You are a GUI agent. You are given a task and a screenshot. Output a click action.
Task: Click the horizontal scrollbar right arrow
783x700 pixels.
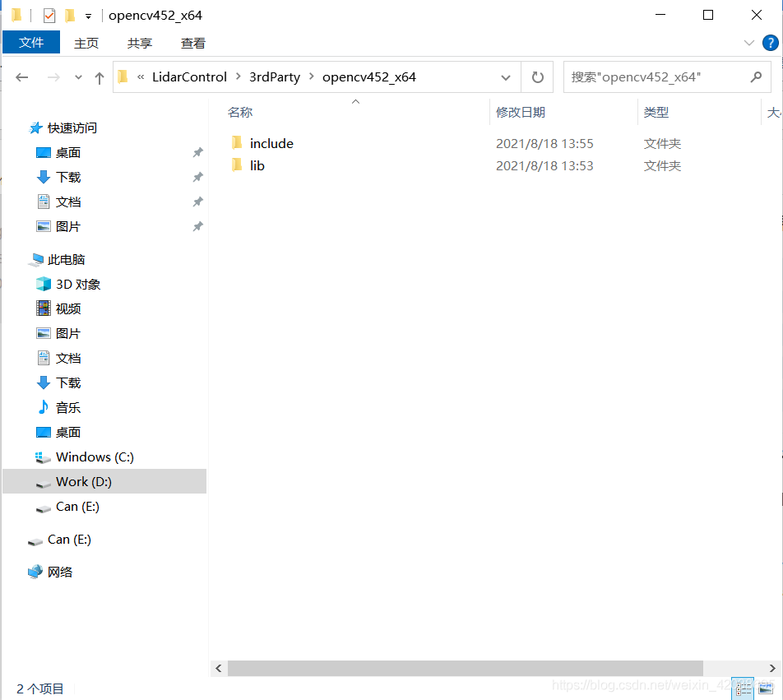(772, 668)
